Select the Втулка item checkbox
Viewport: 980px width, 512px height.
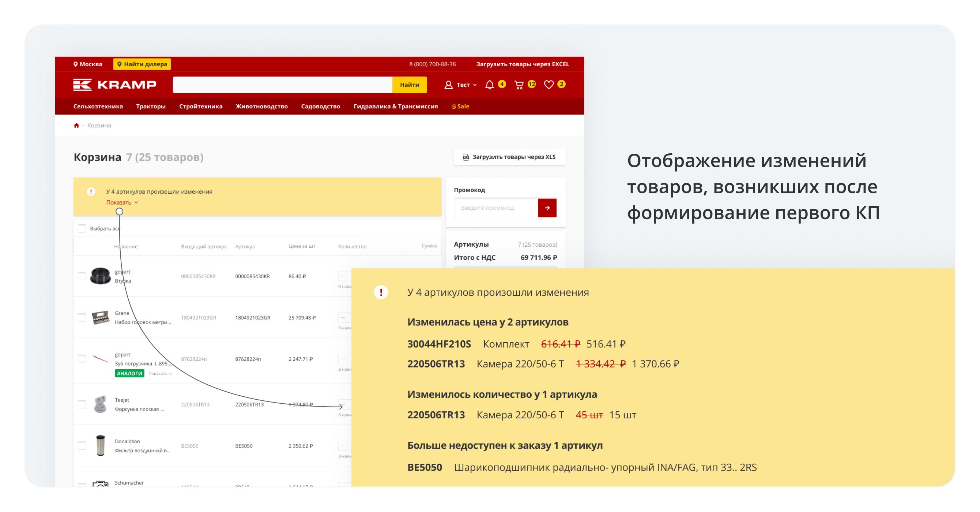coord(82,276)
